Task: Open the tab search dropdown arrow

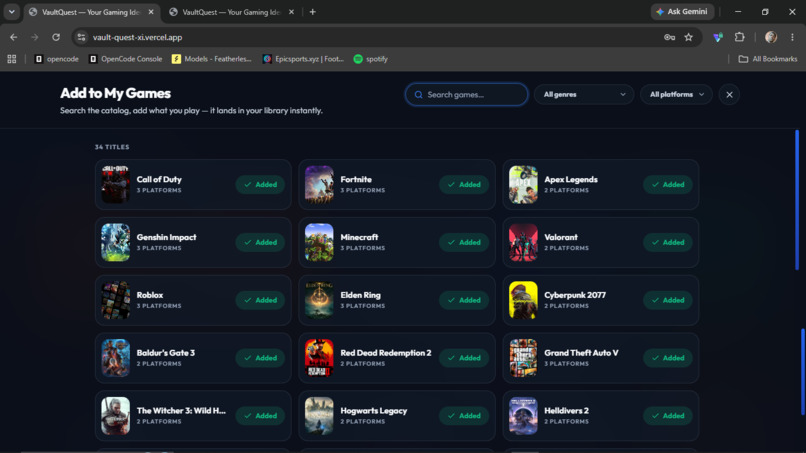Action: (11, 11)
